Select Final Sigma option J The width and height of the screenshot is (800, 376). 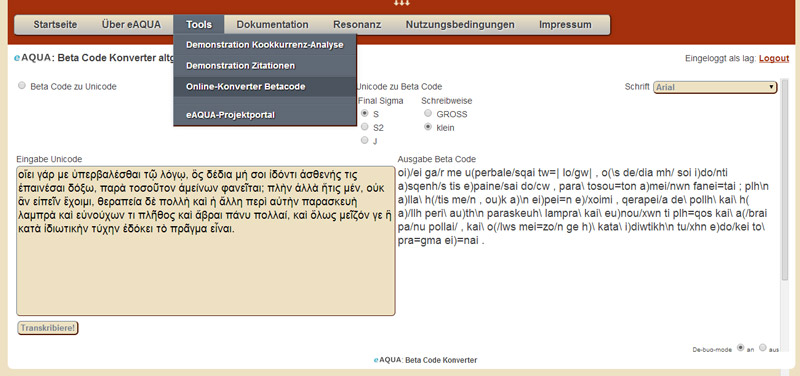point(364,140)
